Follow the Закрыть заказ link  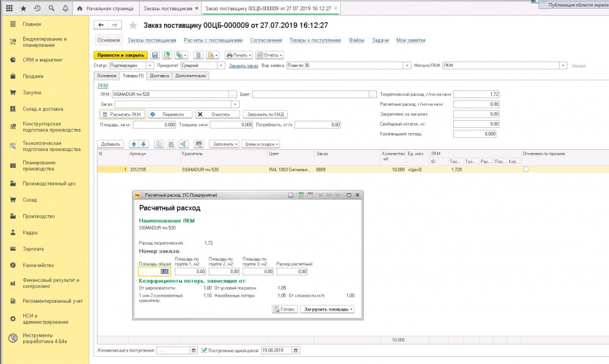[243, 65]
